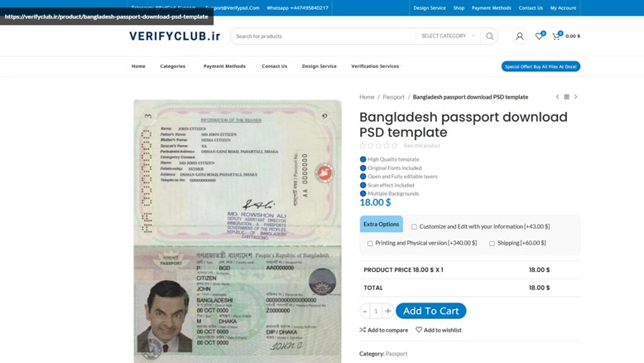This screenshot has height=363, width=644.
Task: Expand the Categories menu
Action: click(x=173, y=66)
